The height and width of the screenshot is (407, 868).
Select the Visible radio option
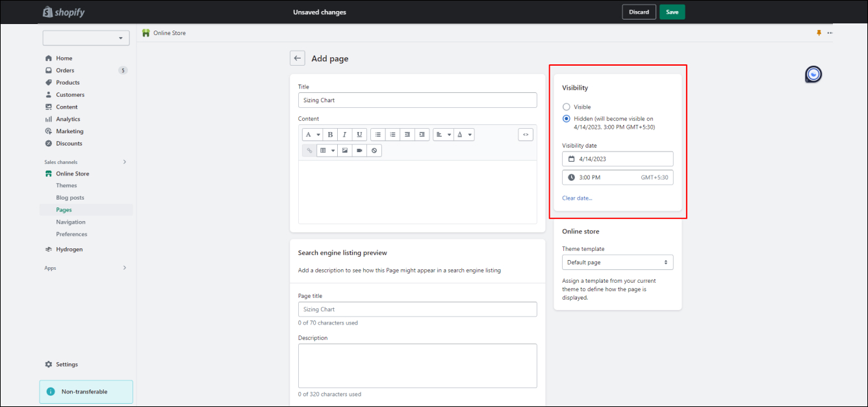[x=567, y=107]
